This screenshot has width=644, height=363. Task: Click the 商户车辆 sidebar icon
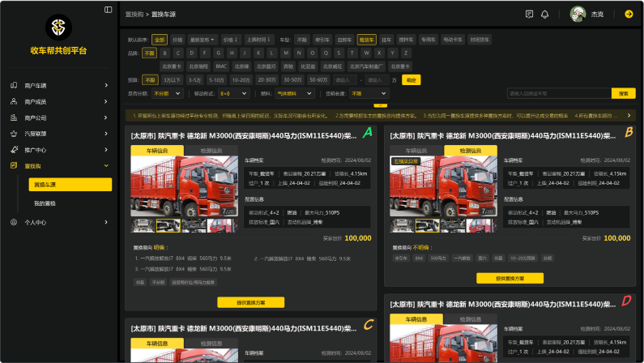tap(14, 85)
